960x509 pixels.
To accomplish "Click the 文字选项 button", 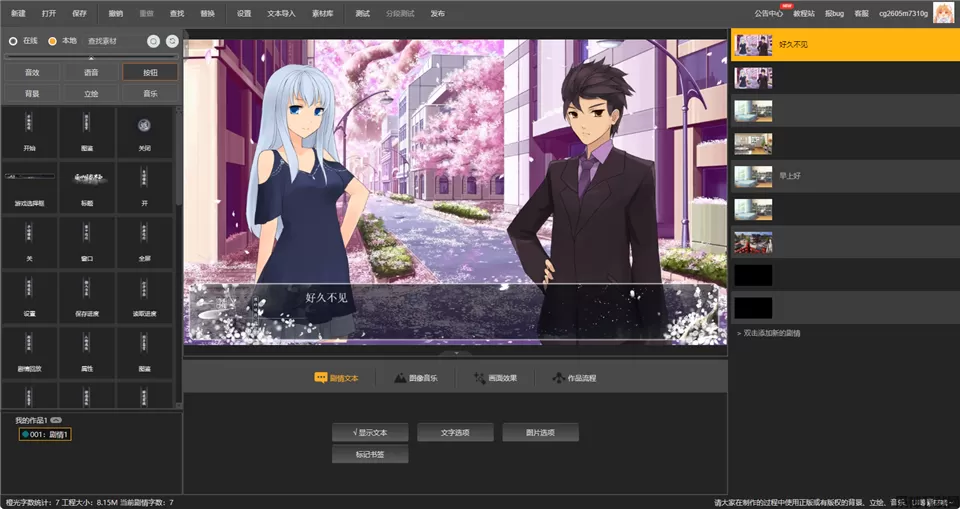I will [455, 433].
